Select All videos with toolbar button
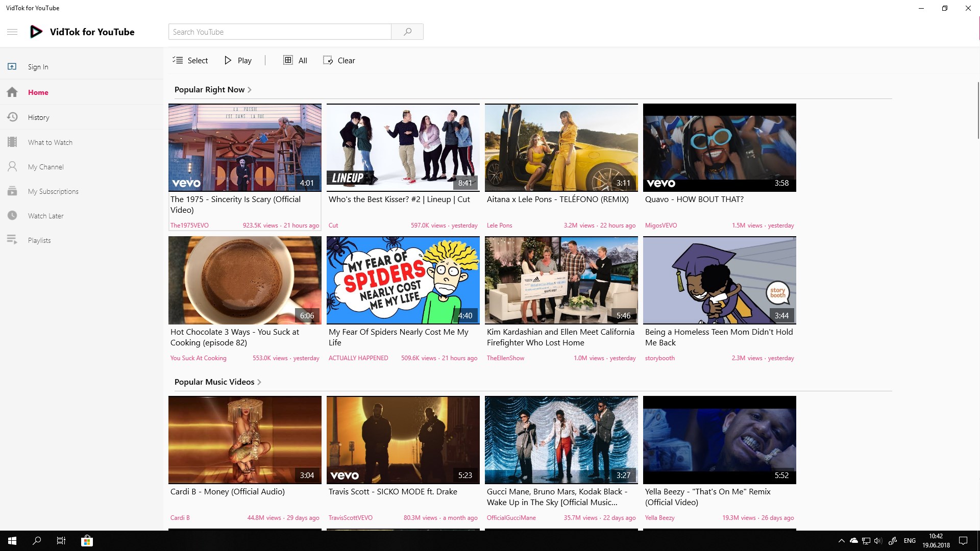Image resolution: width=980 pixels, height=551 pixels. pos(295,60)
